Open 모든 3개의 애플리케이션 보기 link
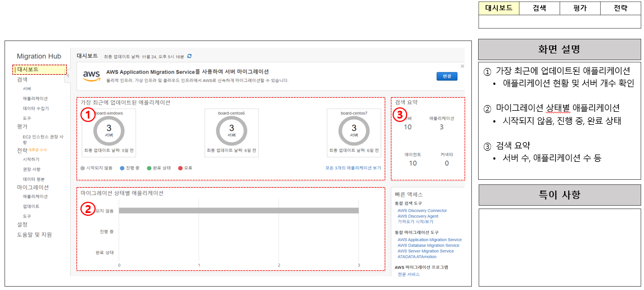Screen dimensions: 644x290 [353, 168]
